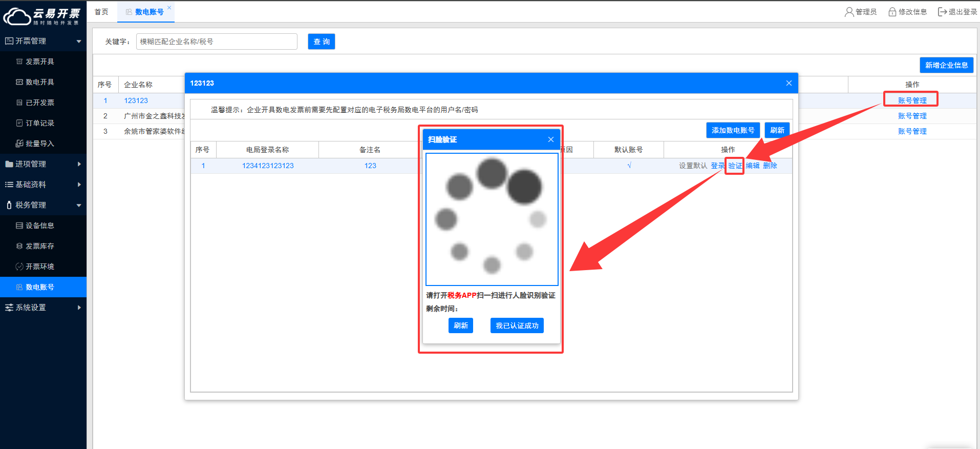
Task: Click the 发票开具 icon in the sidebar
Action: click(19, 62)
